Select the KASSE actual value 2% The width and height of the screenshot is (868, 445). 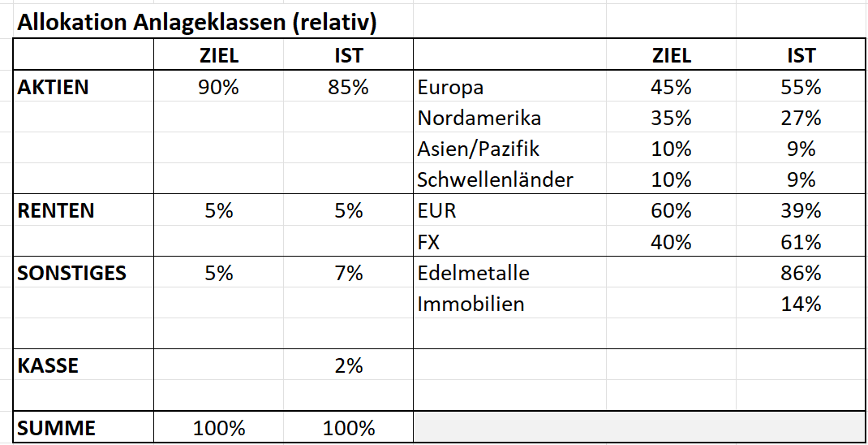pyautogui.click(x=348, y=365)
